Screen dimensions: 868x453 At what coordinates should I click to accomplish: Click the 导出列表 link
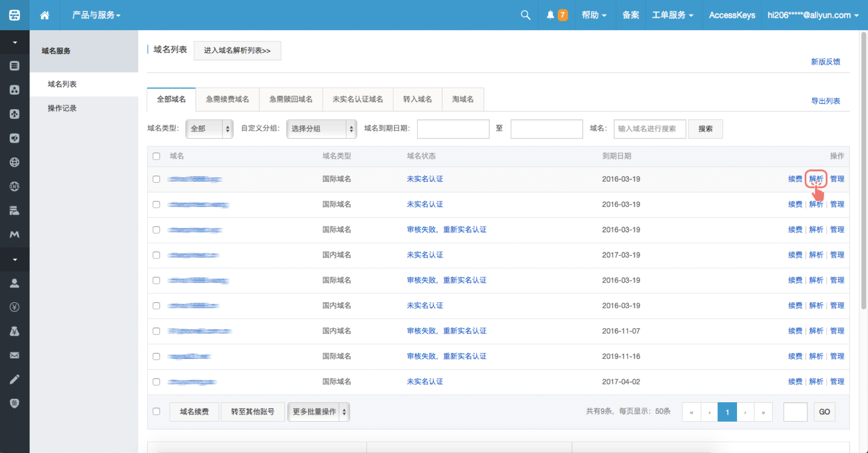pyautogui.click(x=825, y=101)
